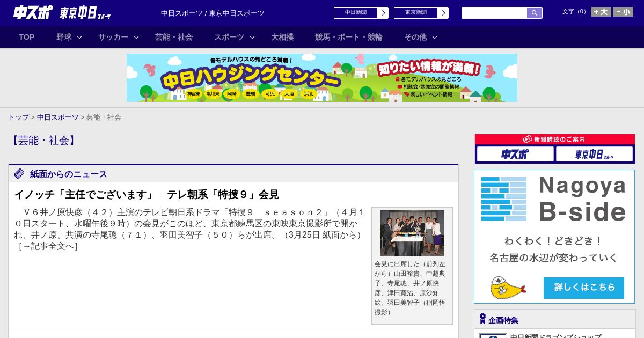644x338 pixels.
Task: Open スポーツ navigation menu item
Action: point(229,37)
